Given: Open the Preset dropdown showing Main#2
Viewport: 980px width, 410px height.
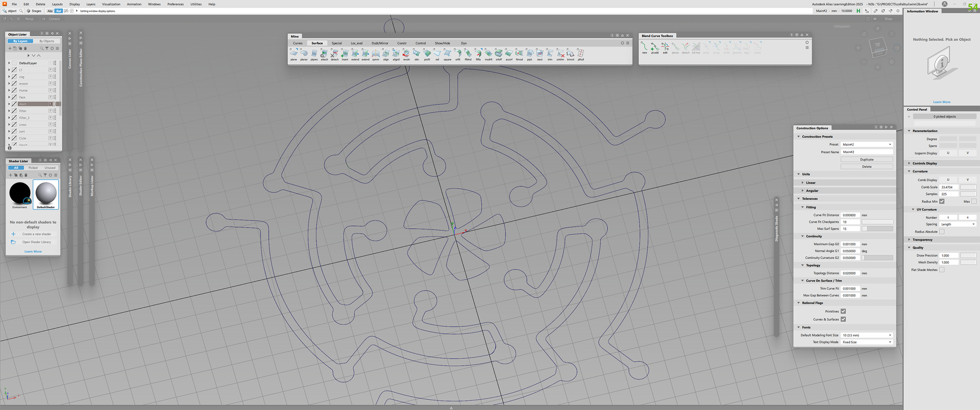Looking at the screenshot, I should [x=867, y=144].
